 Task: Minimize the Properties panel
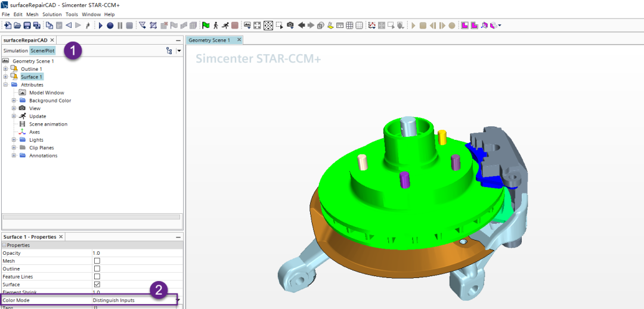pyautogui.click(x=178, y=238)
